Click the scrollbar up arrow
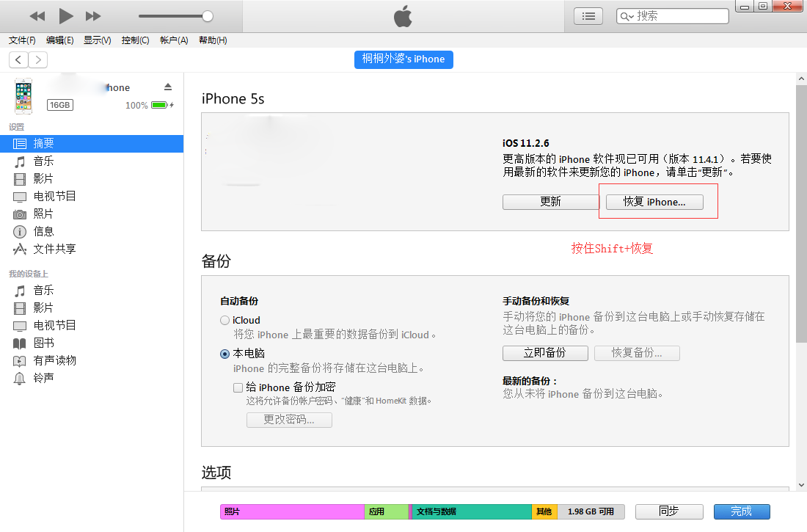 801,79
